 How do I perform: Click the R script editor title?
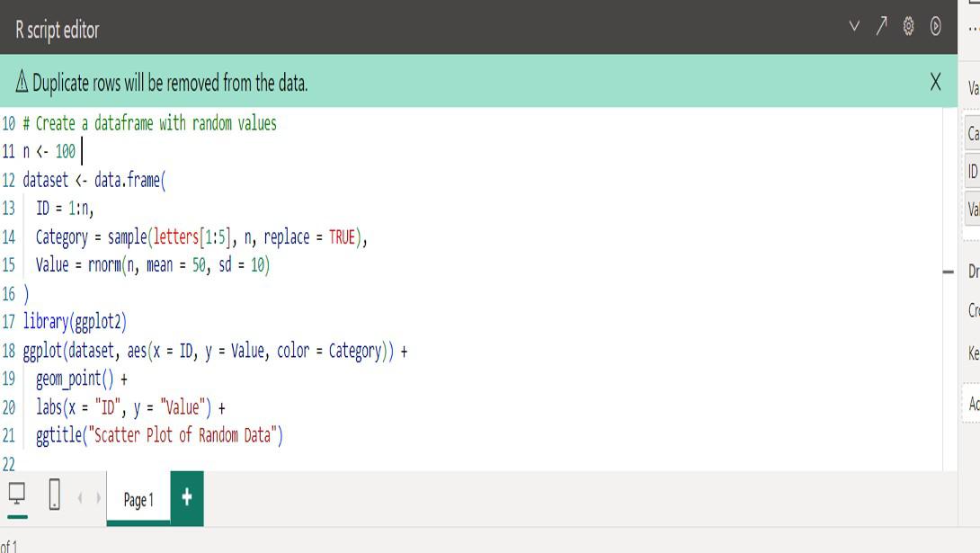pos(58,30)
